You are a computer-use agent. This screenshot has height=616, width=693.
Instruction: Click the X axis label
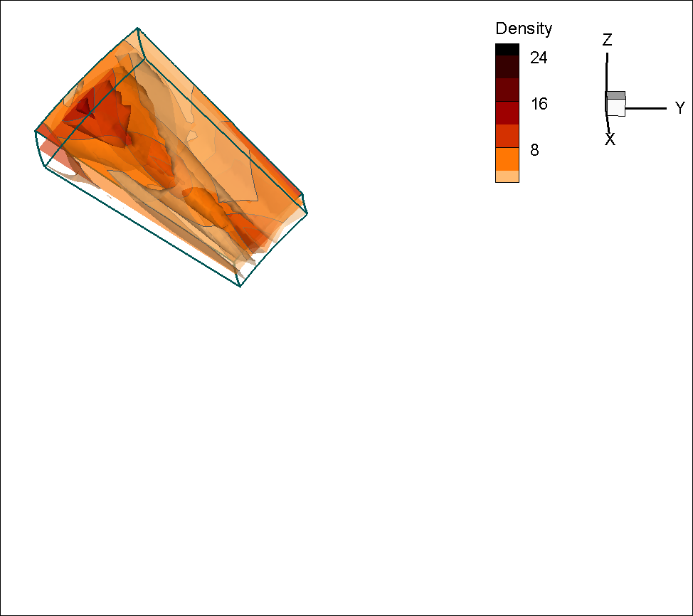point(610,139)
